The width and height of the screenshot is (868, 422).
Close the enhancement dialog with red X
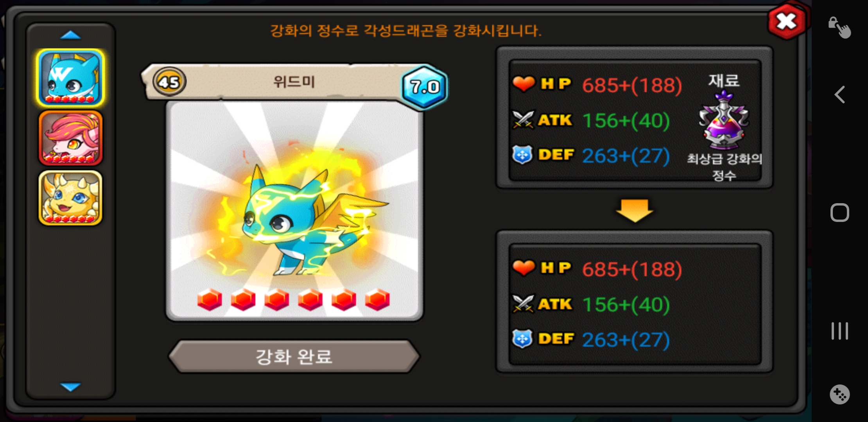(787, 21)
